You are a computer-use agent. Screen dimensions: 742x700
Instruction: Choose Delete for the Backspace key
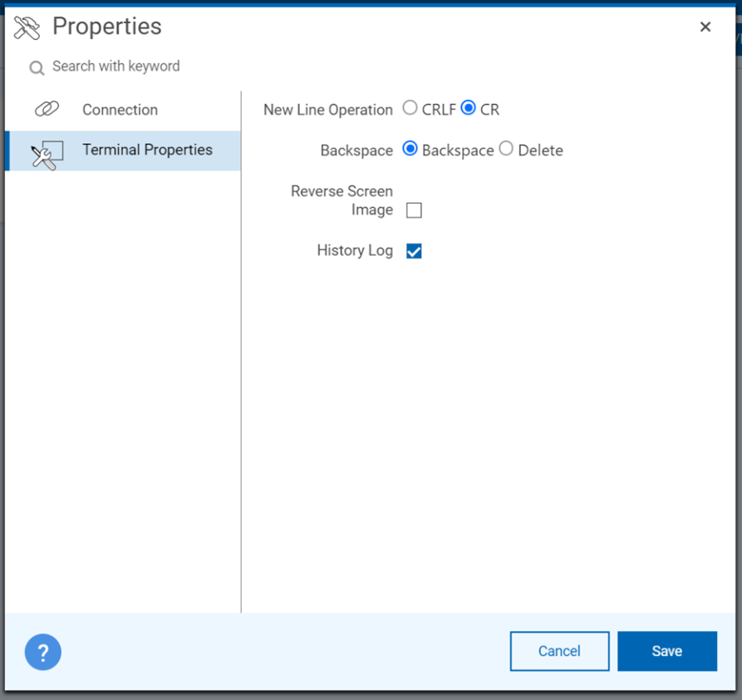pyautogui.click(x=506, y=149)
